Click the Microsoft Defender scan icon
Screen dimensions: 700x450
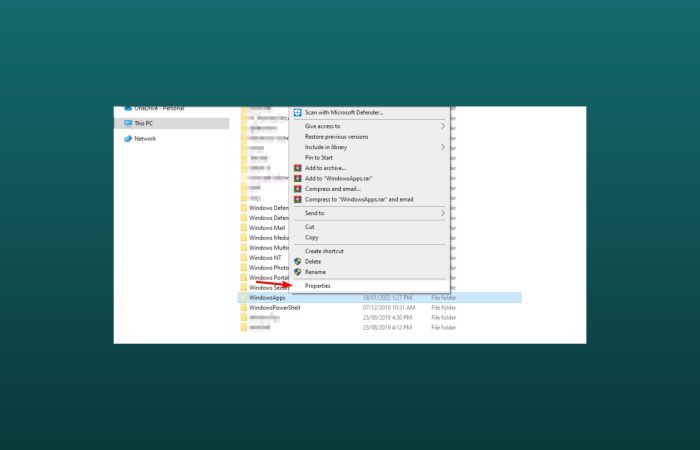click(x=297, y=112)
